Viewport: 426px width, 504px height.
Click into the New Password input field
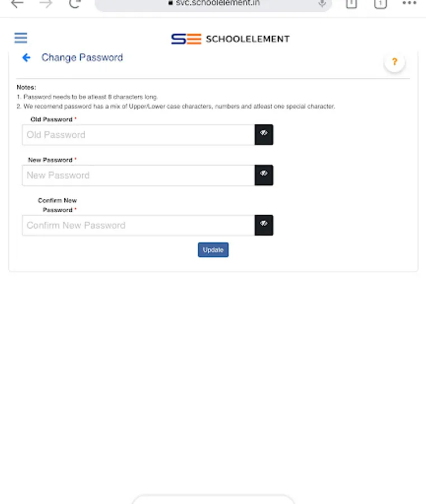(138, 175)
